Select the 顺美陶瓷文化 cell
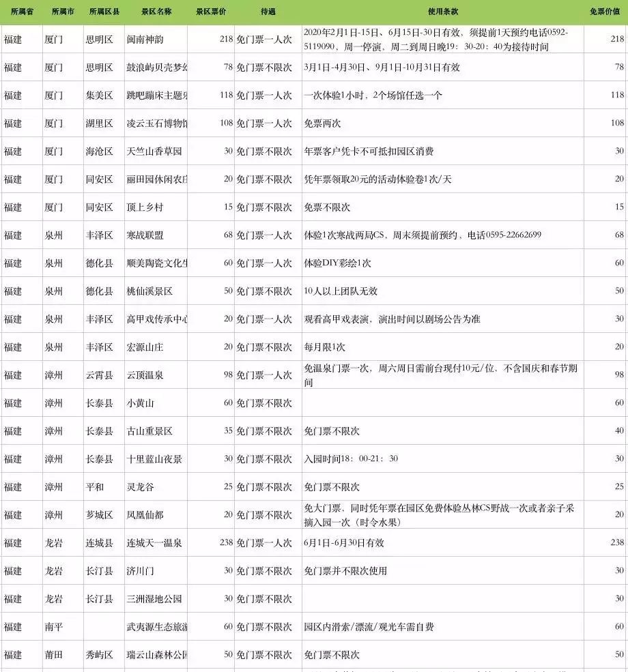Screen dimensions: 628x672 pos(157,263)
